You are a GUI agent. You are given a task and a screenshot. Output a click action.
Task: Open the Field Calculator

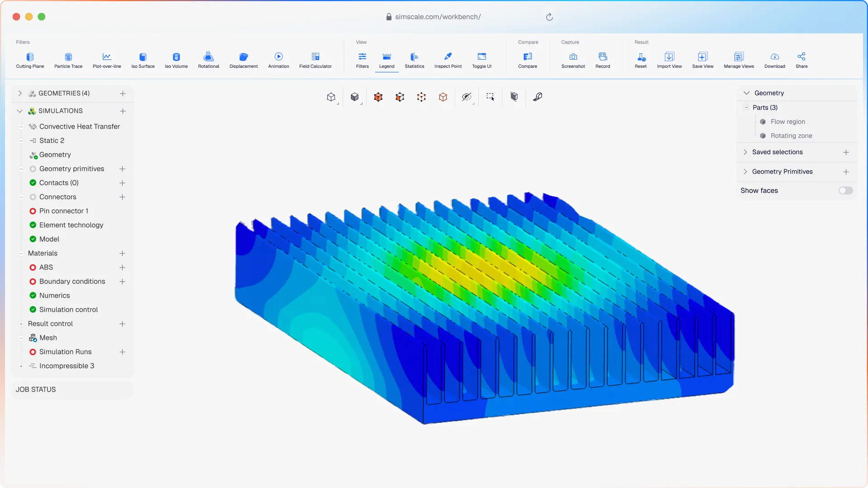click(316, 60)
